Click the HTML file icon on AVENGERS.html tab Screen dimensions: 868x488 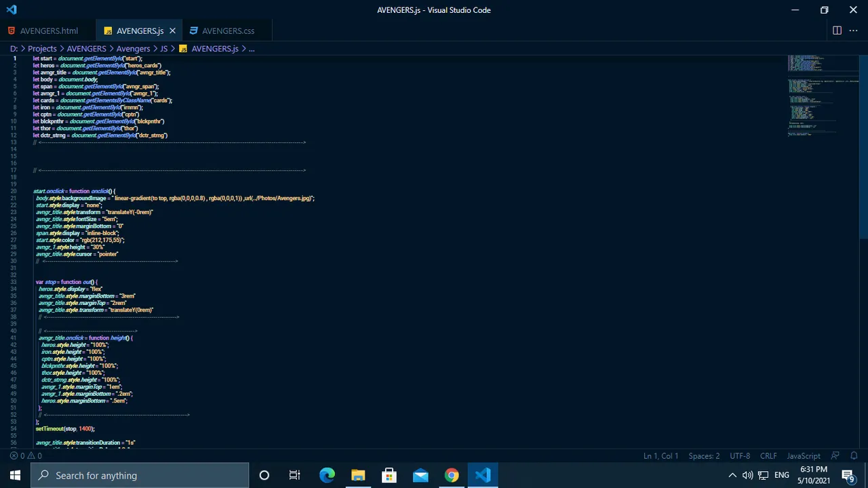(12, 30)
